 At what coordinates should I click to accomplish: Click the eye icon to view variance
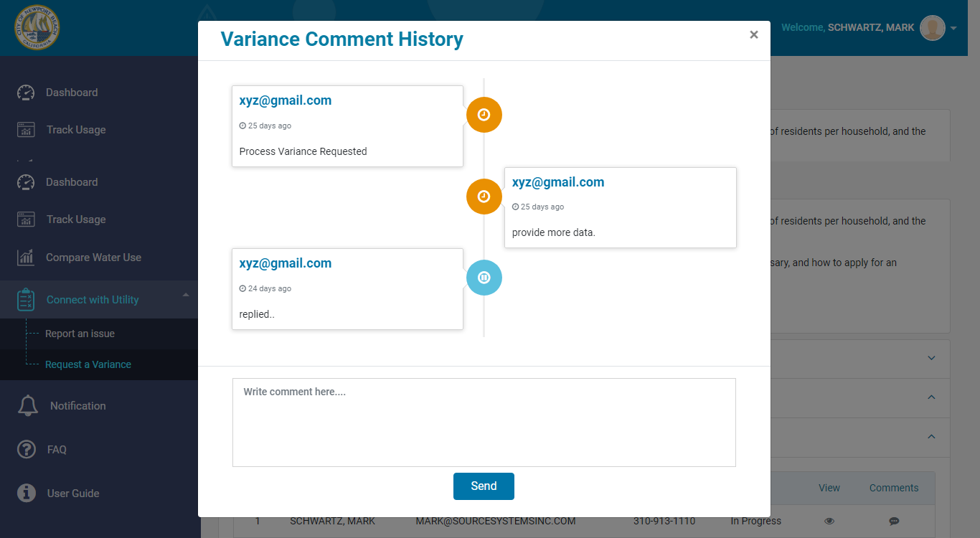[x=829, y=522]
